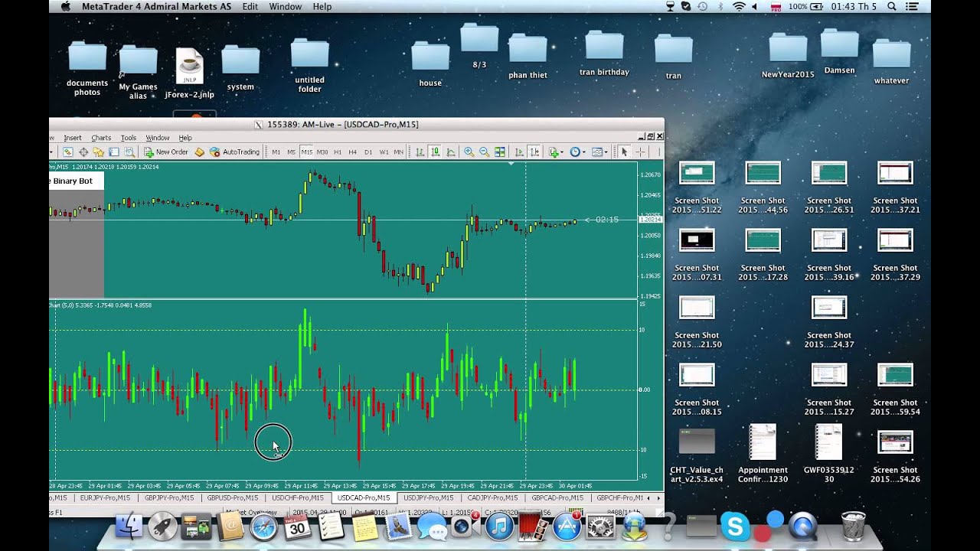Open iTunes from the Dock

coord(498,527)
